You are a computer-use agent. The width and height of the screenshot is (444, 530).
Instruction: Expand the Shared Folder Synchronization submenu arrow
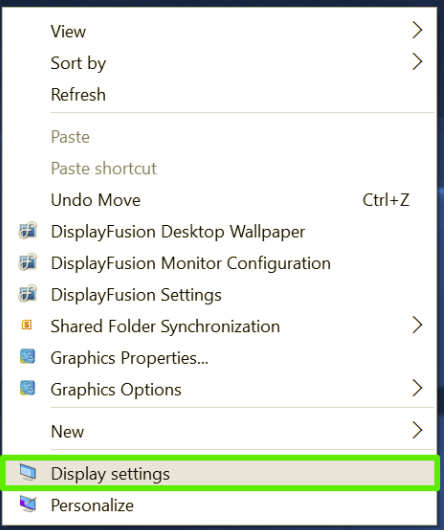click(x=417, y=325)
